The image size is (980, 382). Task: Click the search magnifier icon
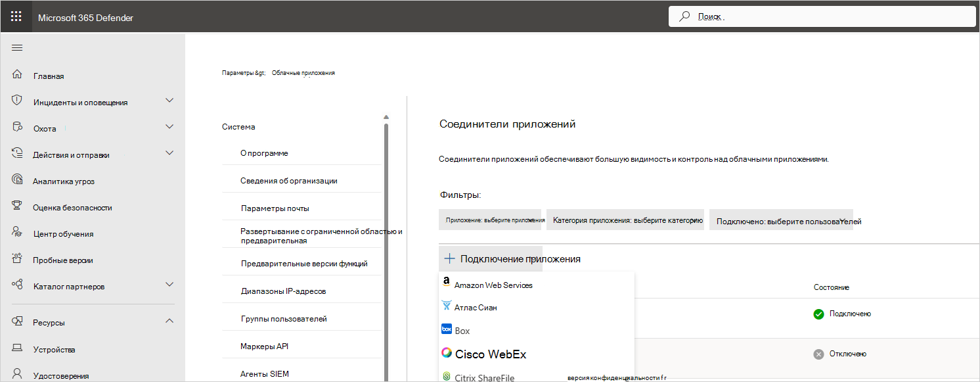(x=684, y=16)
